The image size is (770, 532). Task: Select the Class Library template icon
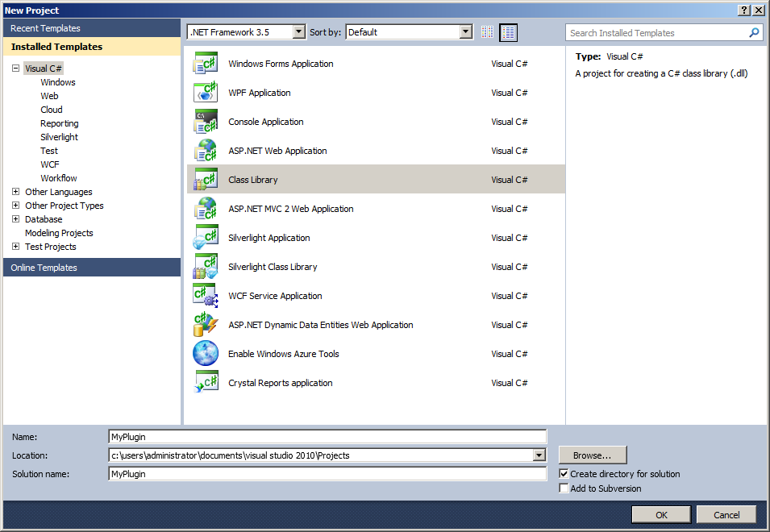[206, 179]
